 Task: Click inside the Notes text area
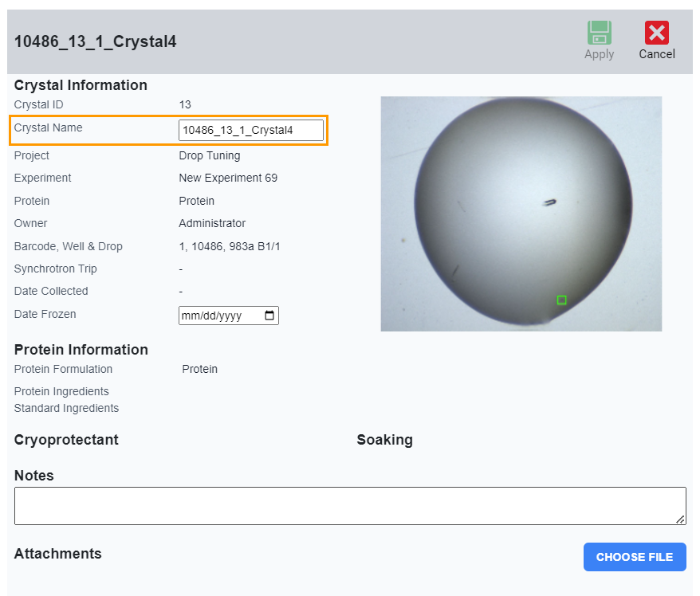point(349,506)
